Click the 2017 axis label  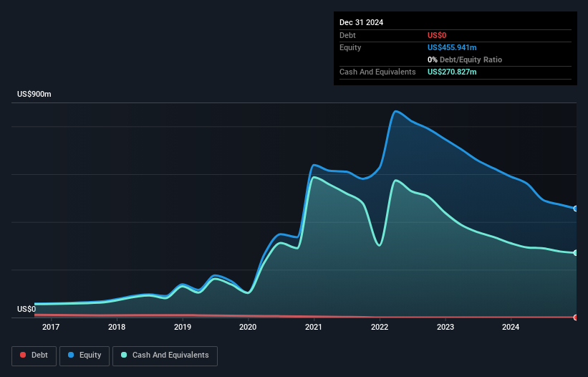coord(51,327)
